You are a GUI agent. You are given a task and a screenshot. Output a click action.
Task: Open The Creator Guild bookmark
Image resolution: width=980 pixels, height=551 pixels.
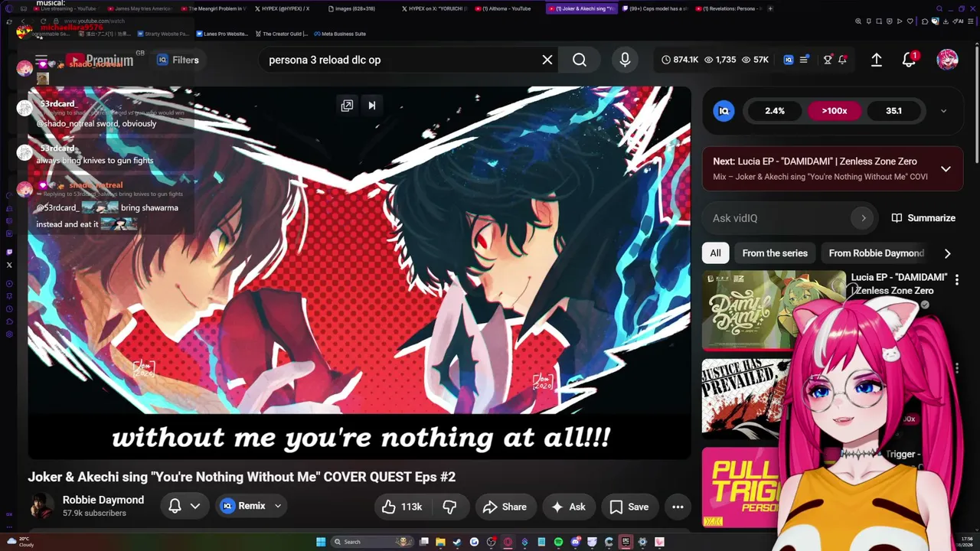(280, 34)
